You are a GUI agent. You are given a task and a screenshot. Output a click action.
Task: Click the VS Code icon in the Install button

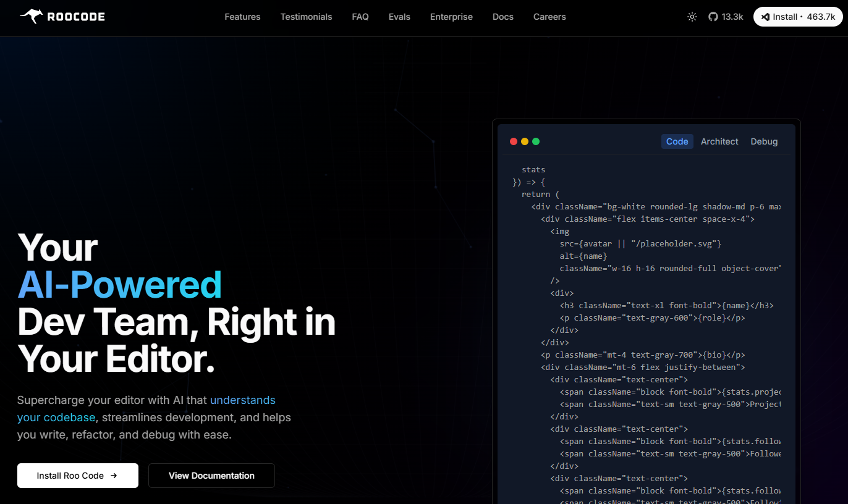(766, 17)
